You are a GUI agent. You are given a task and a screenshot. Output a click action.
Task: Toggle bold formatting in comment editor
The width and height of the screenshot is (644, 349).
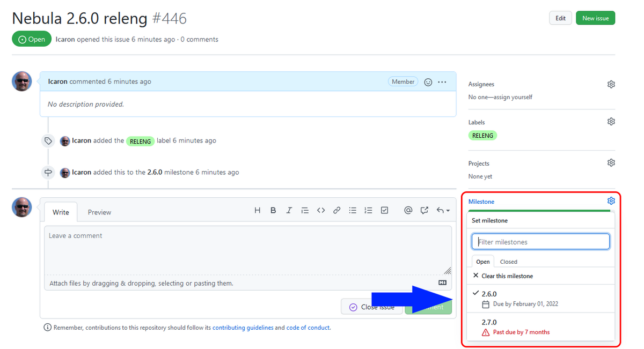click(x=273, y=210)
